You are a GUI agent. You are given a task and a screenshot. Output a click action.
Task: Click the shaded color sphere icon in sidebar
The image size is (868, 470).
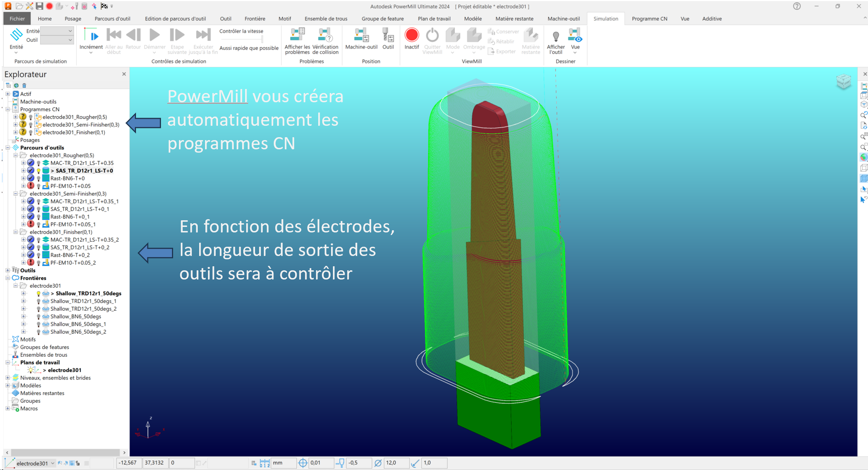pos(863,157)
